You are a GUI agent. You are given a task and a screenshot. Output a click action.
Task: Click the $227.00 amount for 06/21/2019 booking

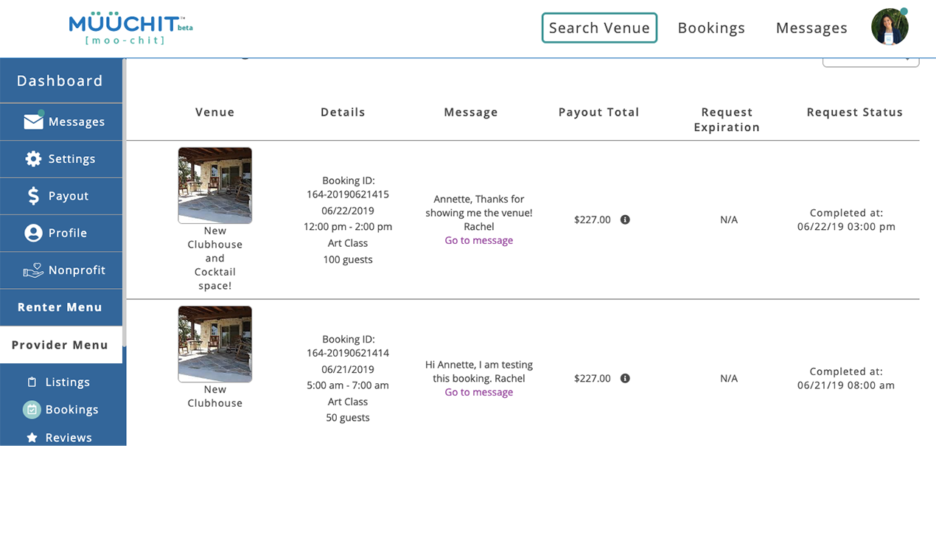(x=593, y=378)
